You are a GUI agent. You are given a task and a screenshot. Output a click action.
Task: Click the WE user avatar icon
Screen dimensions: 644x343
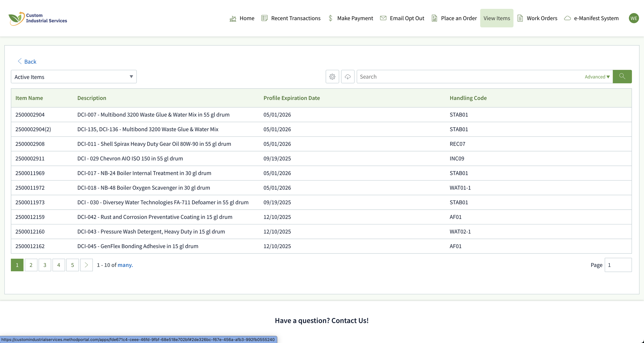pyautogui.click(x=633, y=18)
